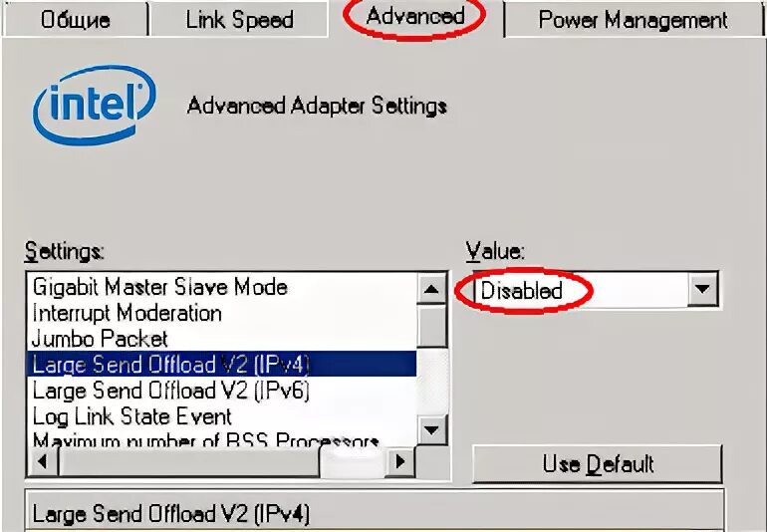The image size is (767, 532).
Task: Click the horizontal scrollbar track under settings
Action: pyautogui.click(x=221, y=461)
